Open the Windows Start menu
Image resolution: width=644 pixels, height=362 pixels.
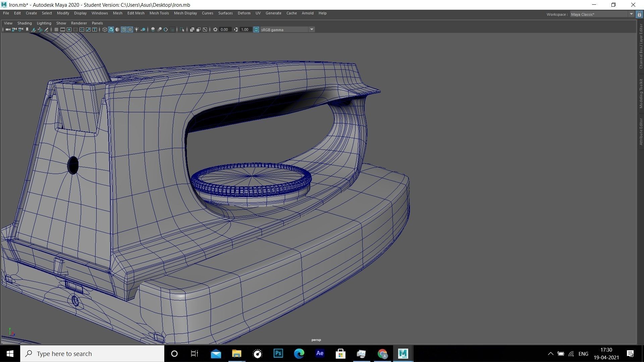click(x=10, y=354)
